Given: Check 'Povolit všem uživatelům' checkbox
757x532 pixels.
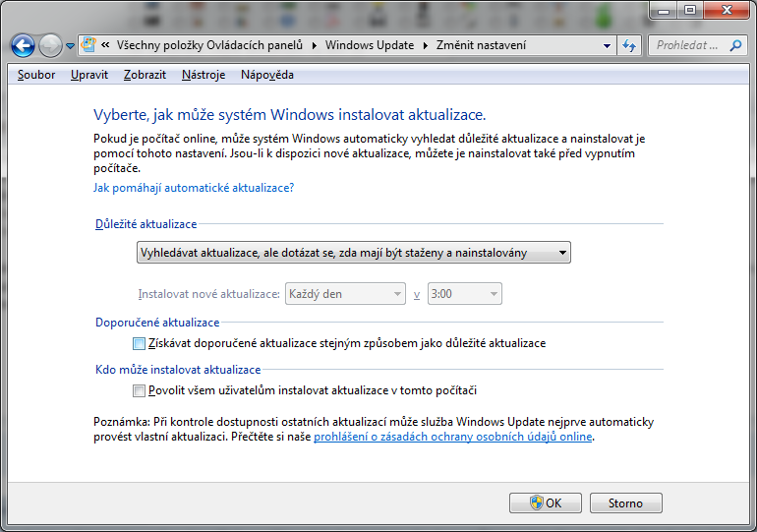Looking at the screenshot, I should tap(139, 390).
